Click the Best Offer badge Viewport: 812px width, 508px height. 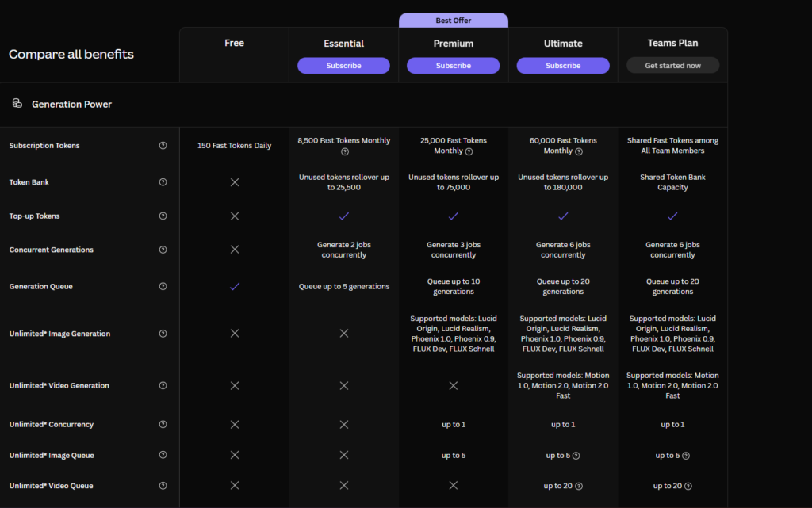pyautogui.click(x=453, y=21)
